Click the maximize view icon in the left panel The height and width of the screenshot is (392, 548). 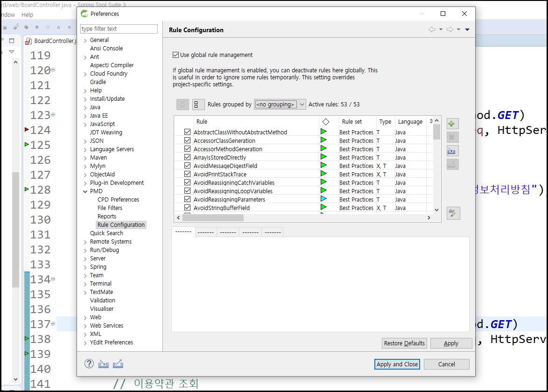click(x=12, y=41)
